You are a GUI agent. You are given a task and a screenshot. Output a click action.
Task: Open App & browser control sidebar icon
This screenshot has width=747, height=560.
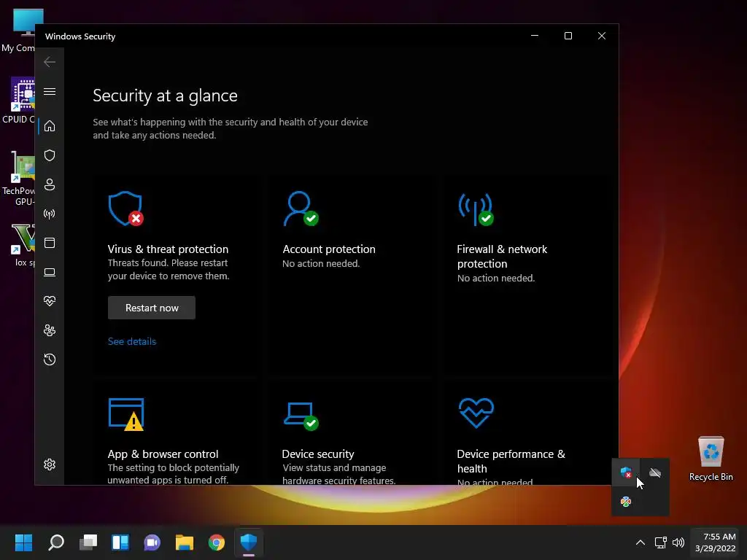click(x=50, y=243)
